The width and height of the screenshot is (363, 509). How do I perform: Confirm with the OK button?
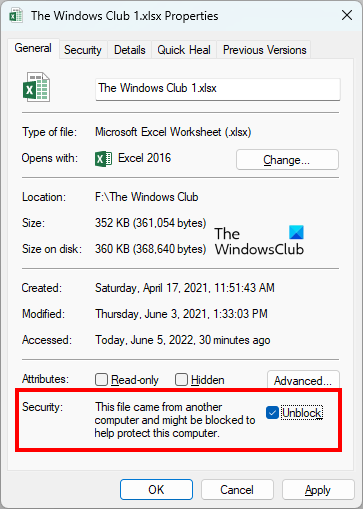(x=156, y=490)
